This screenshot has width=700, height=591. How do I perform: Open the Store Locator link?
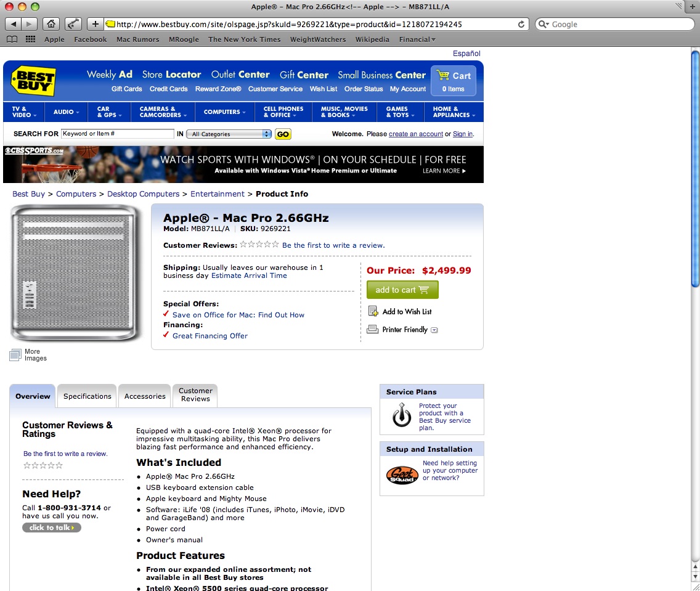click(x=171, y=75)
